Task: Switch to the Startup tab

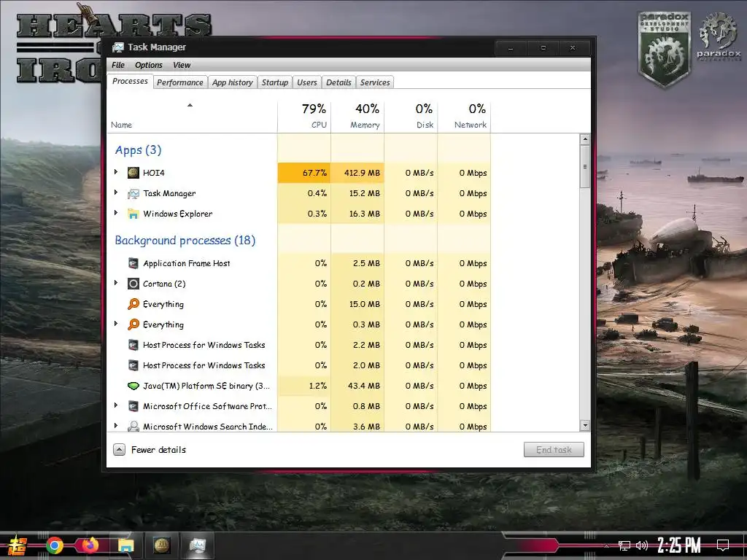Action: tap(275, 82)
